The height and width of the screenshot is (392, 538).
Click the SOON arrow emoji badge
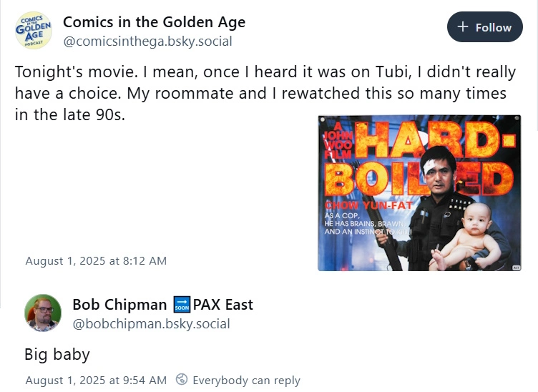click(182, 305)
